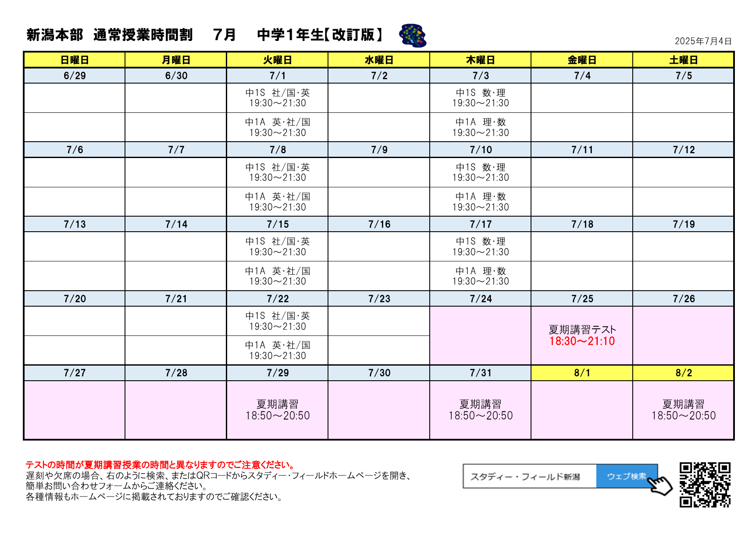This screenshot has width=756, height=534.
Task: Click the 7/12 date cell
Action: coord(683,150)
